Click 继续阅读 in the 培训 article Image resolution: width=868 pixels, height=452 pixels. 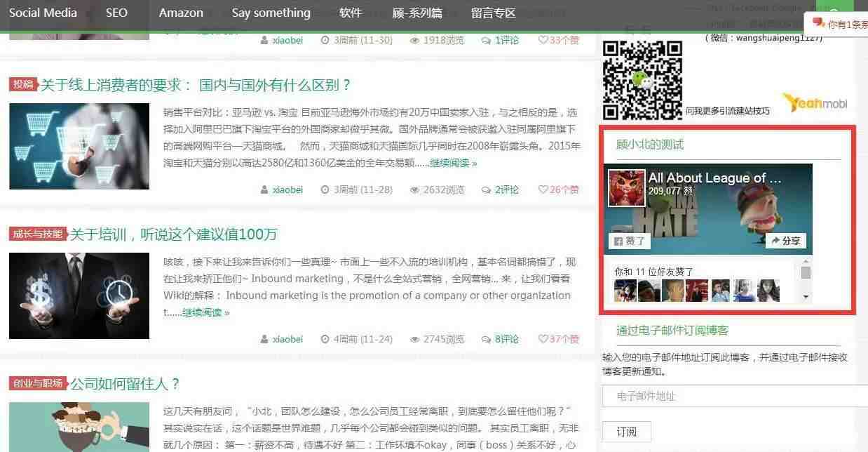point(205,312)
